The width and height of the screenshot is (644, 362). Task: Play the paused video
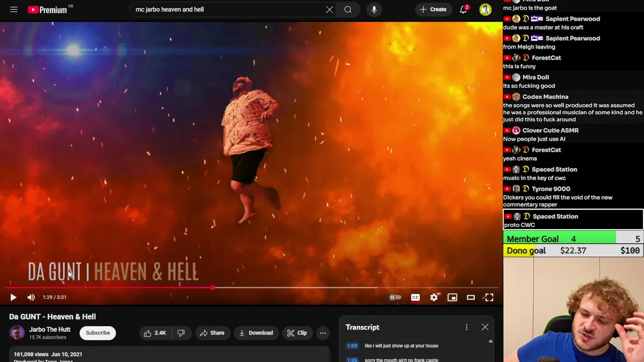tap(13, 297)
